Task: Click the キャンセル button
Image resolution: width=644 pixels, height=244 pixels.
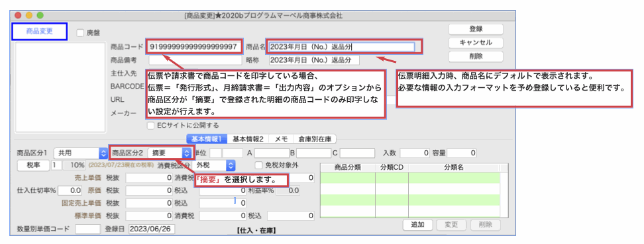Action: click(476, 42)
